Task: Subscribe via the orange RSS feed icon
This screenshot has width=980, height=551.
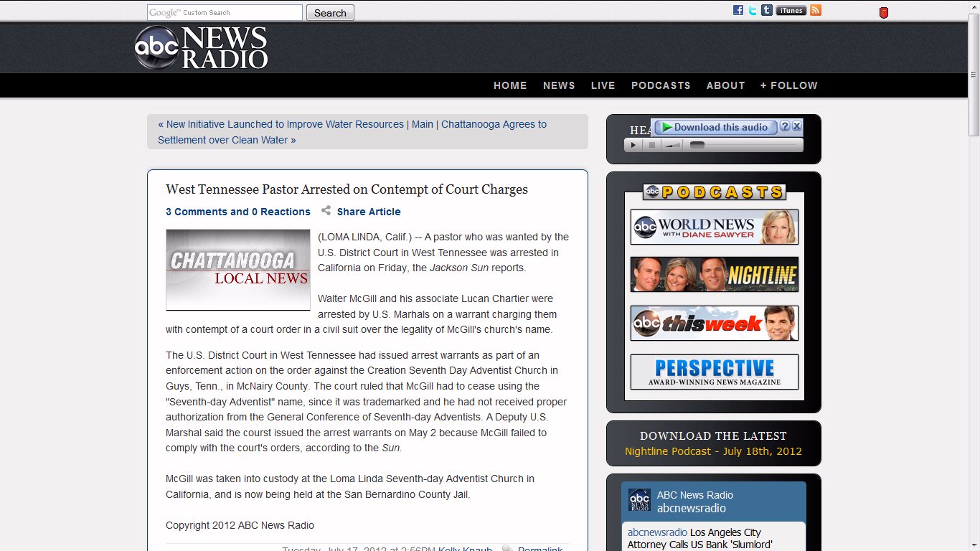Action: 816,10
